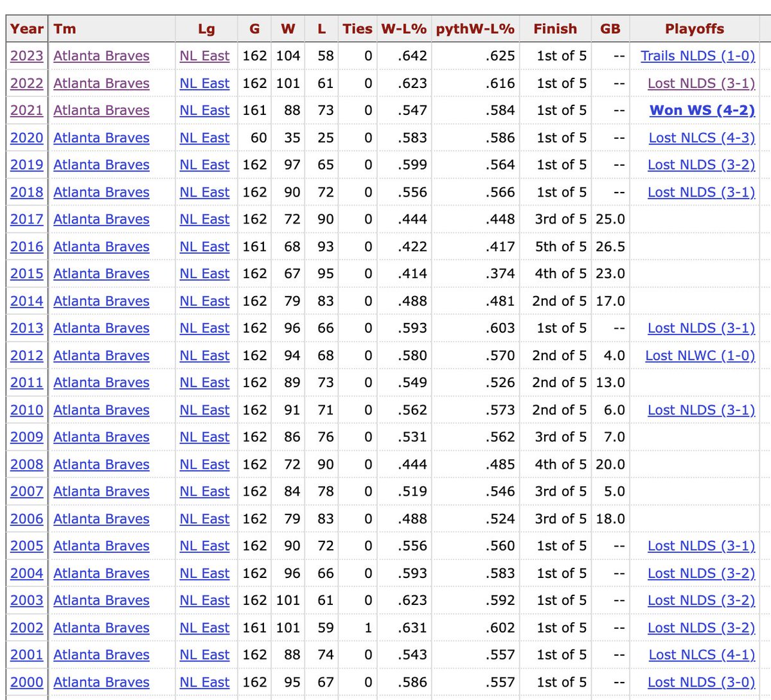The width and height of the screenshot is (771, 700).
Task: Sort table by the Tm column header
Action: [64, 29]
